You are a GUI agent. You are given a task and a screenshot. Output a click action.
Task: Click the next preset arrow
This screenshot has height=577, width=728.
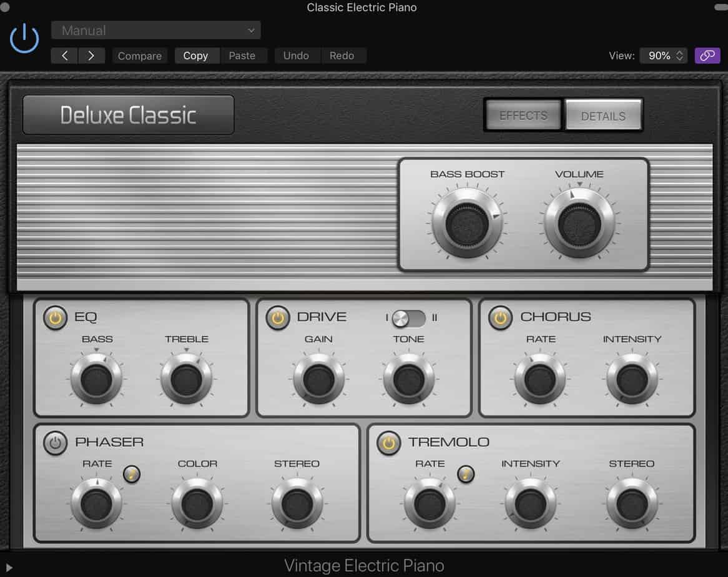point(92,56)
